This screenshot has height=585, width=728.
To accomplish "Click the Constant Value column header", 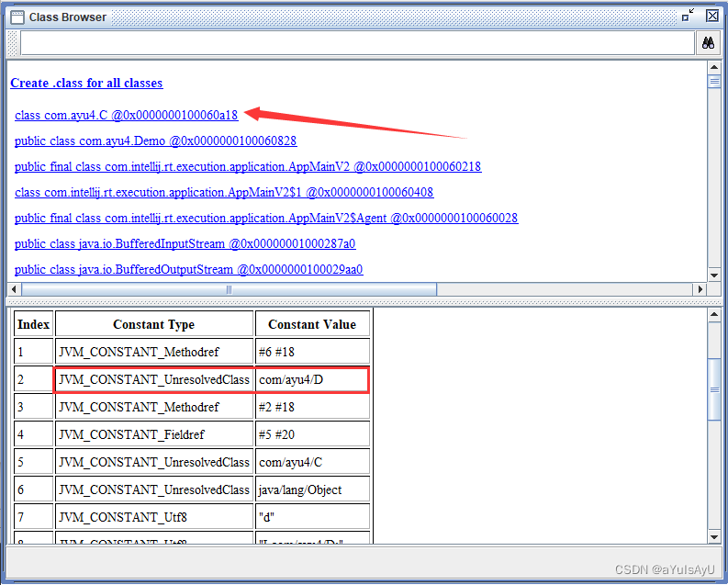I will tap(312, 324).
